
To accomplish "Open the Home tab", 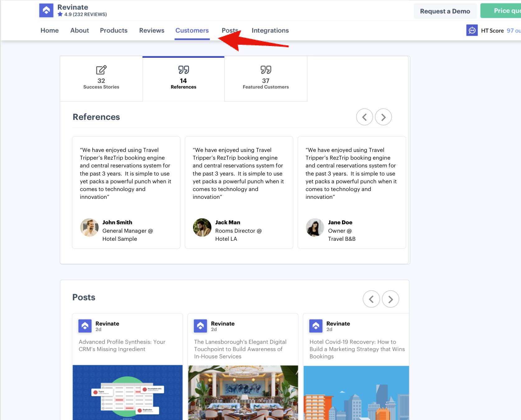I will 50,30.
